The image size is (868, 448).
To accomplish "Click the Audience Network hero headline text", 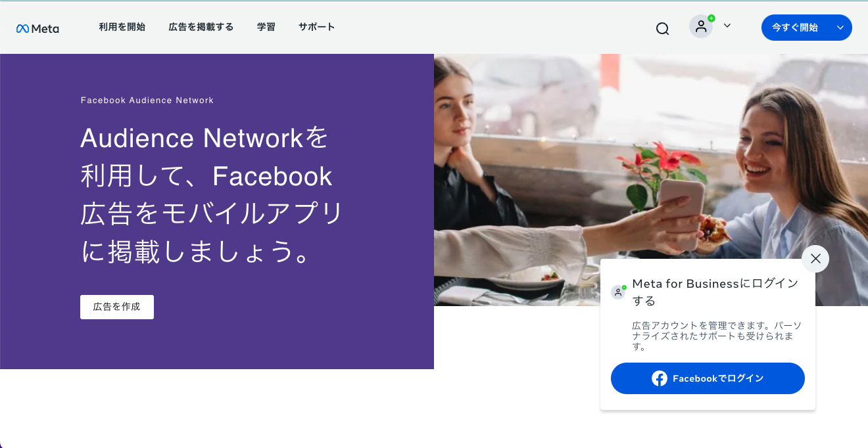I will tap(212, 194).
